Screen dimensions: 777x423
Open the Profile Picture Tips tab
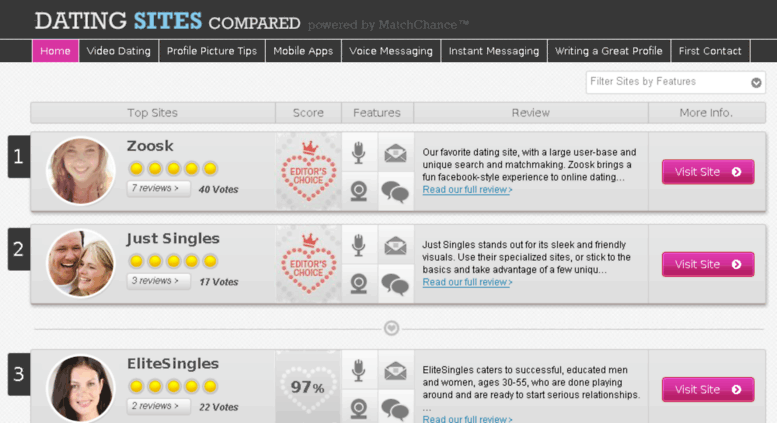[212, 51]
